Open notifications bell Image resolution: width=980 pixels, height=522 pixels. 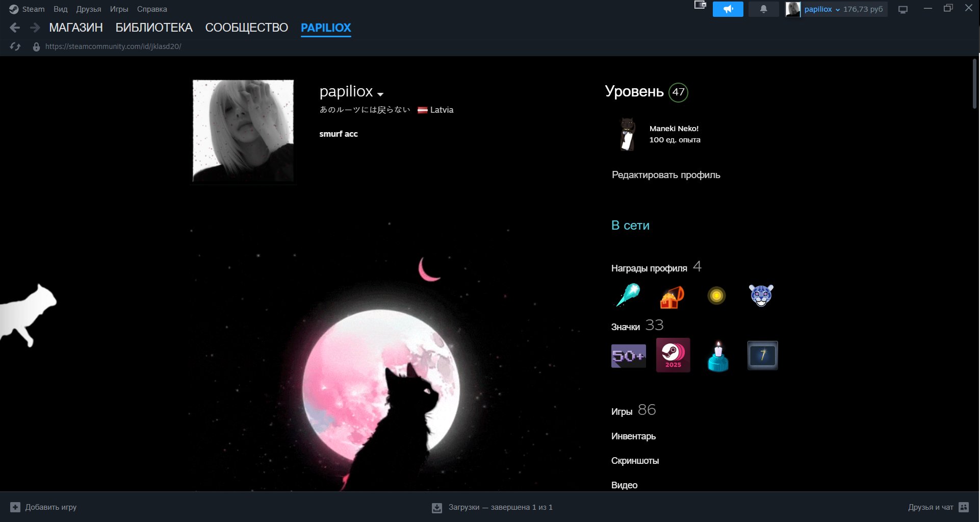click(763, 9)
